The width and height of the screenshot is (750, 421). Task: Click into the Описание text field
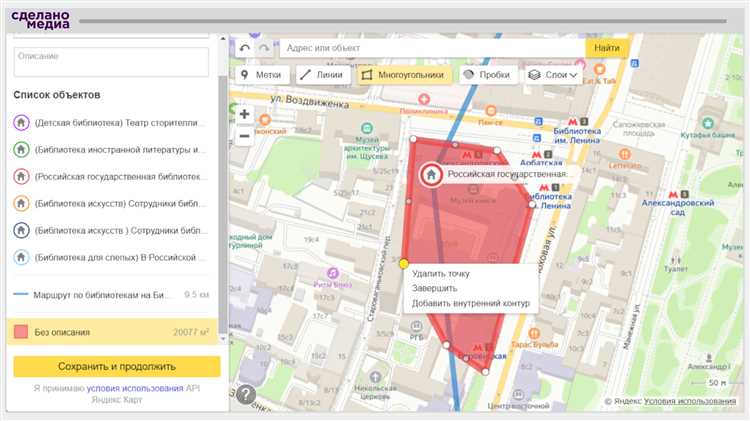coord(111,62)
